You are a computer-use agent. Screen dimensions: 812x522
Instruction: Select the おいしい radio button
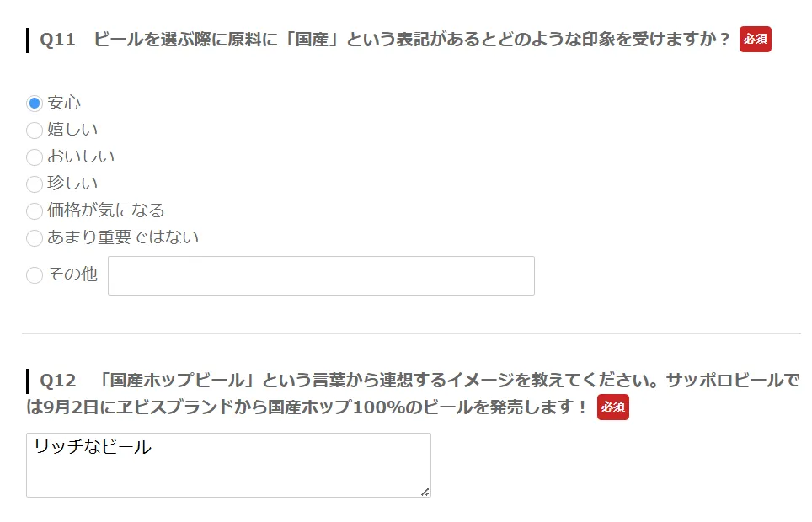(x=35, y=157)
